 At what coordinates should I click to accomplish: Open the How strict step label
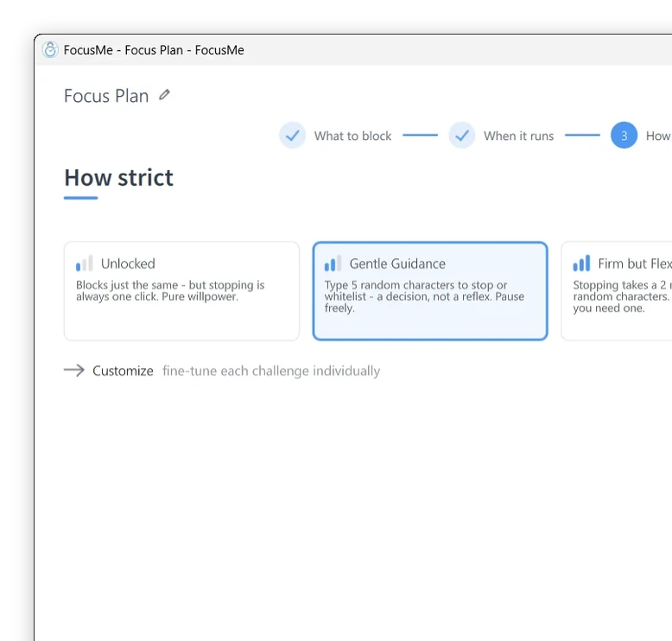tap(659, 136)
